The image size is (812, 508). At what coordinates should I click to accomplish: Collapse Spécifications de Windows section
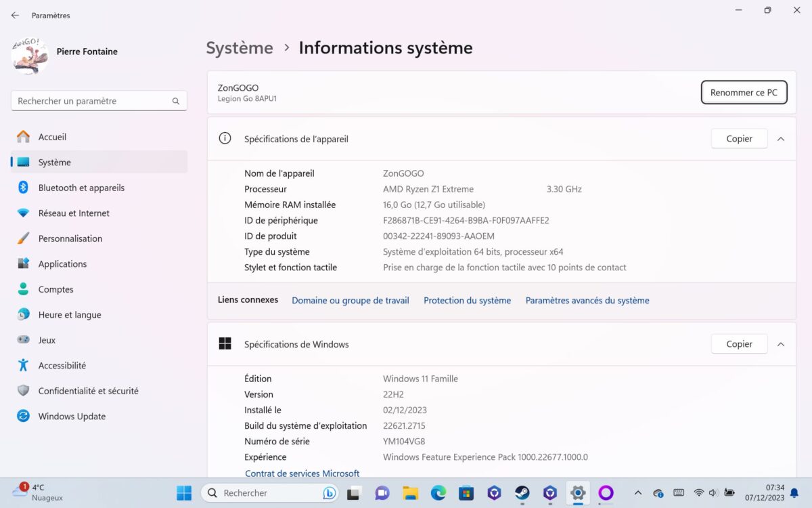(781, 344)
